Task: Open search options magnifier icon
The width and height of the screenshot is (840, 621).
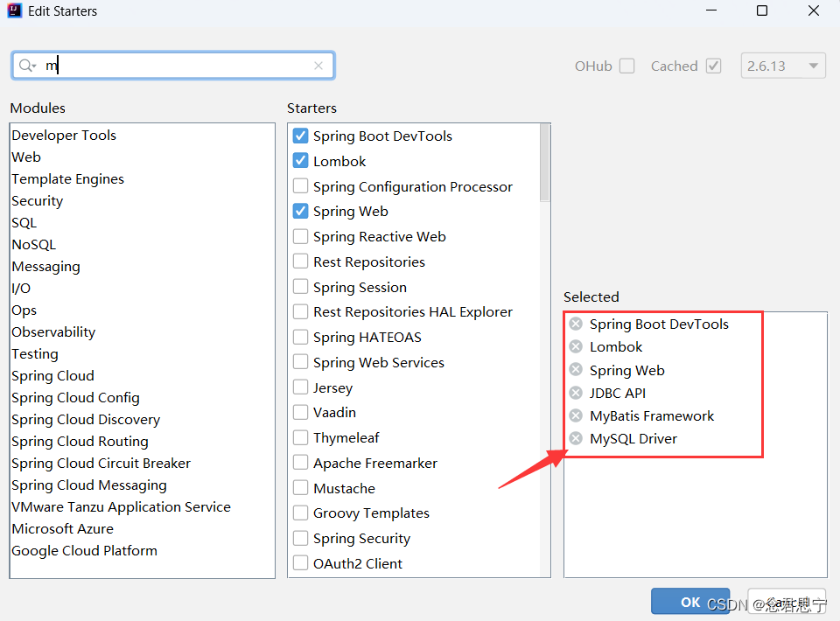Action: tap(26, 66)
